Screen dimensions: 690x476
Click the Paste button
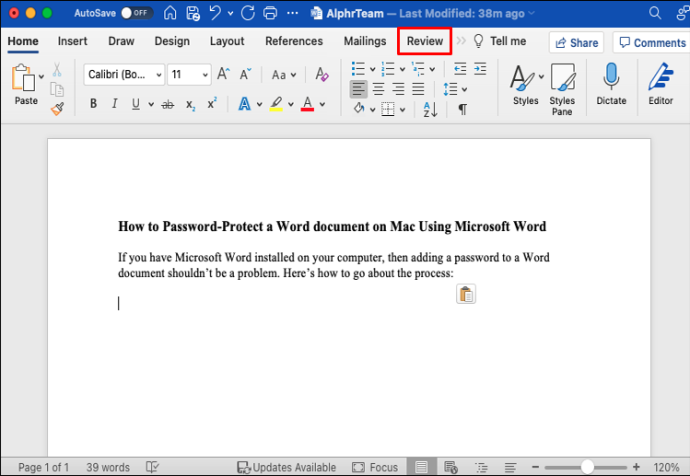click(x=26, y=85)
